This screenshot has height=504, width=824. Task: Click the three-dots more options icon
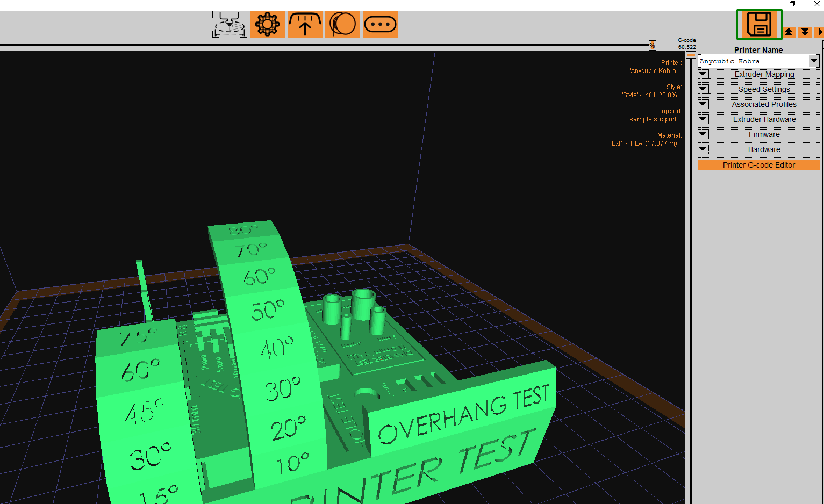point(380,24)
